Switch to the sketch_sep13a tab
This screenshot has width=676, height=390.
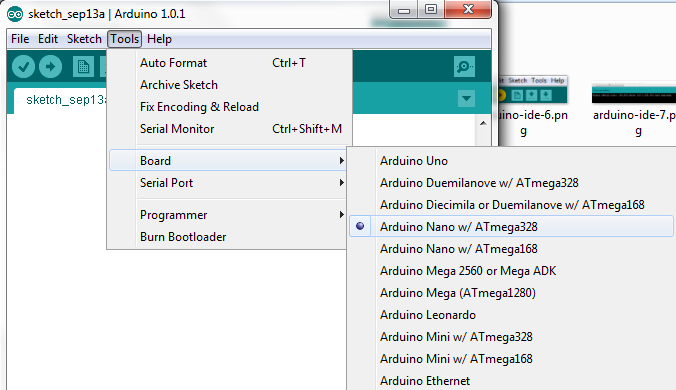pyautogui.click(x=60, y=100)
